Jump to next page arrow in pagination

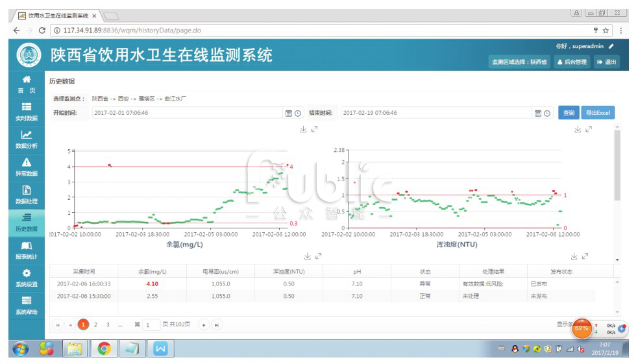click(x=204, y=324)
